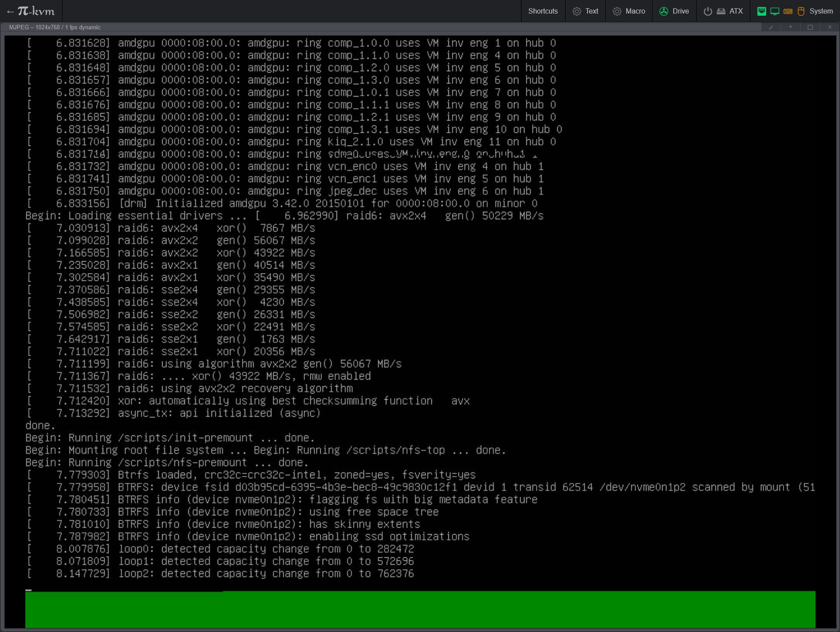Click the ATX hard disk activity icon
The image size is (840, 632).
[x=721, y=11]
